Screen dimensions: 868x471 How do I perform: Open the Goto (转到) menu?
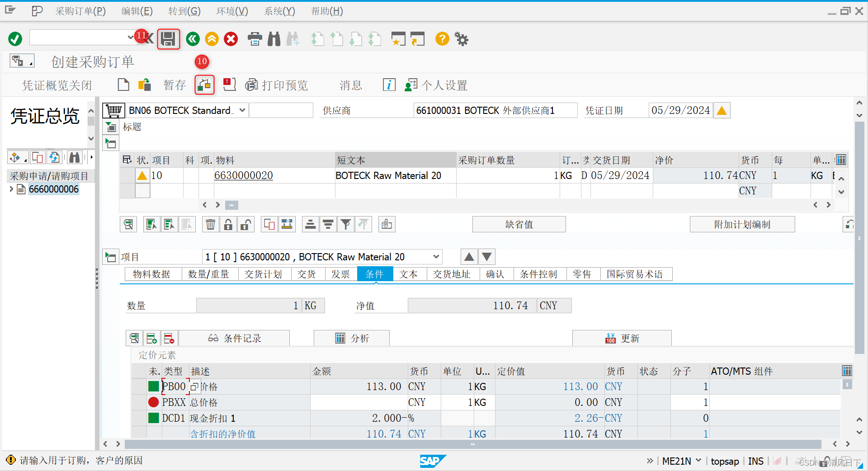click(184, 11)
